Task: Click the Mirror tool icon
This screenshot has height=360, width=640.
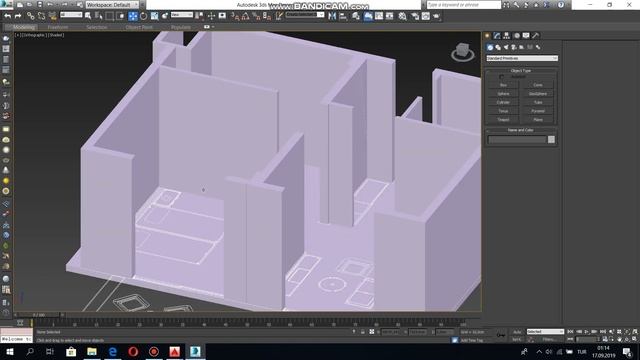Action: 332,16
